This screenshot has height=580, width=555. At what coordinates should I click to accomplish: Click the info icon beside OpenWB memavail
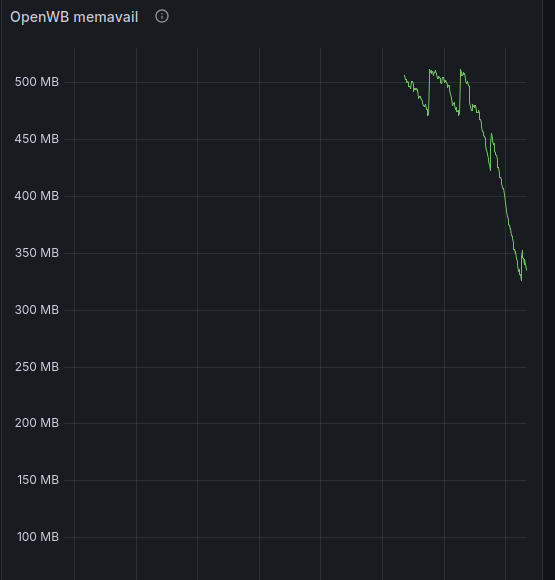162,16
